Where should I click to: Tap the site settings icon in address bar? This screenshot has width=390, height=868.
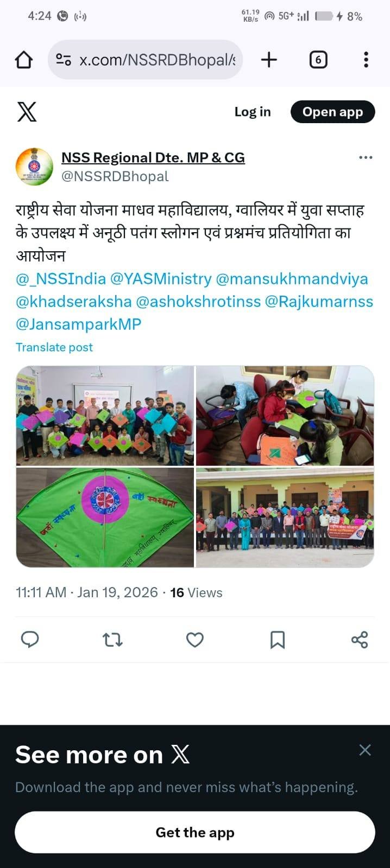coord(64,60)
